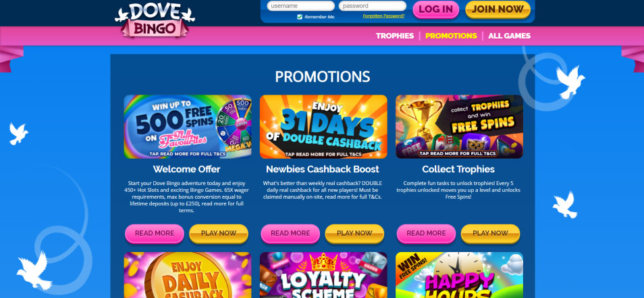Click the Dove Bingo logo

[x=155, y=20]
